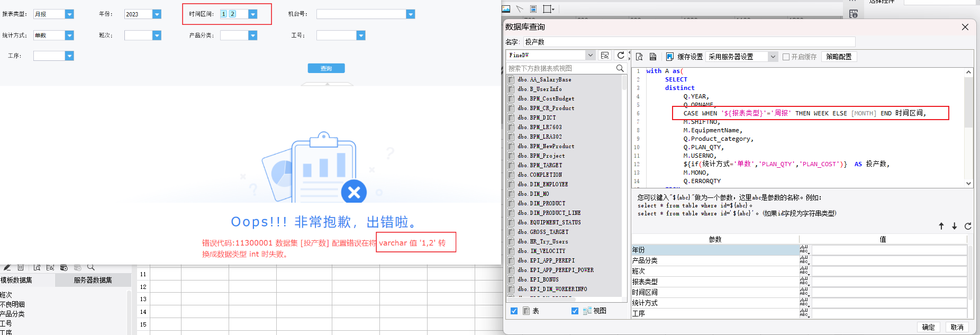Move parameter up with the up arrow
980x335 pixels.
tap(941, 226)
